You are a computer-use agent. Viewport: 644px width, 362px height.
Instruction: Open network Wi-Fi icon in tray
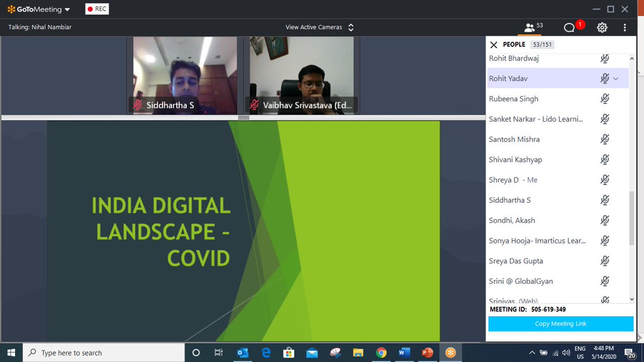[x=555, y=352]
